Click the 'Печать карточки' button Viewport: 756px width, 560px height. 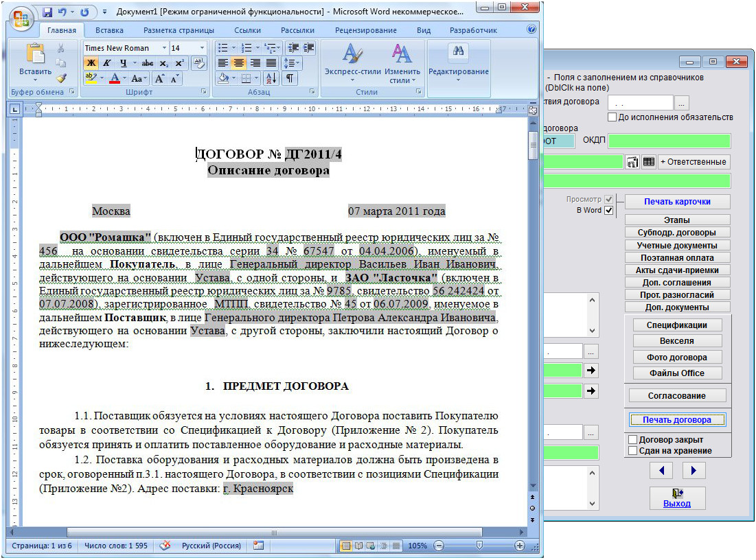(677, 202)
